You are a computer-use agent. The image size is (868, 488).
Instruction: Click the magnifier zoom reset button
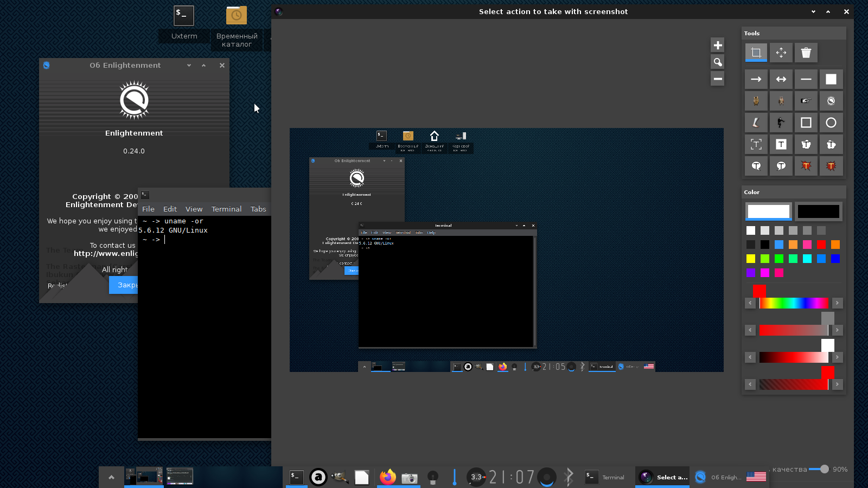click(x=717, y=62)
